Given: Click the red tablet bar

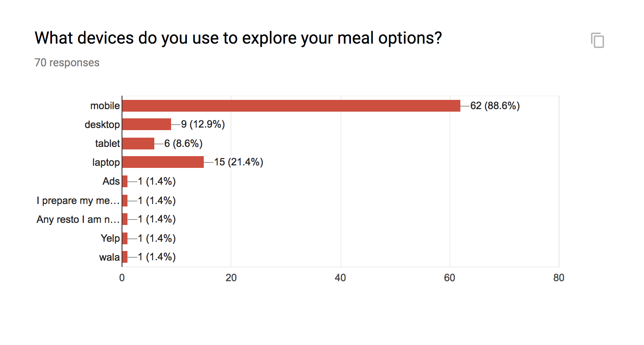Looking at the screenshot, I should point(138,144).
